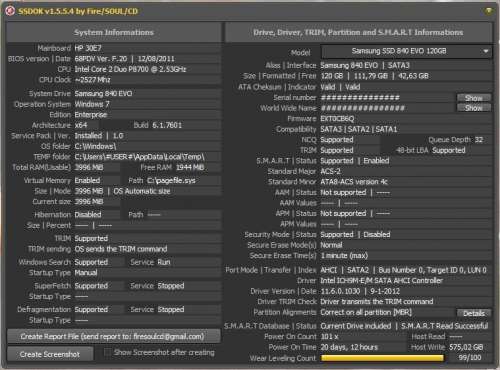
Task: Show the hidden Serial number
Action: pyautogui.click(x=473, y=98)
